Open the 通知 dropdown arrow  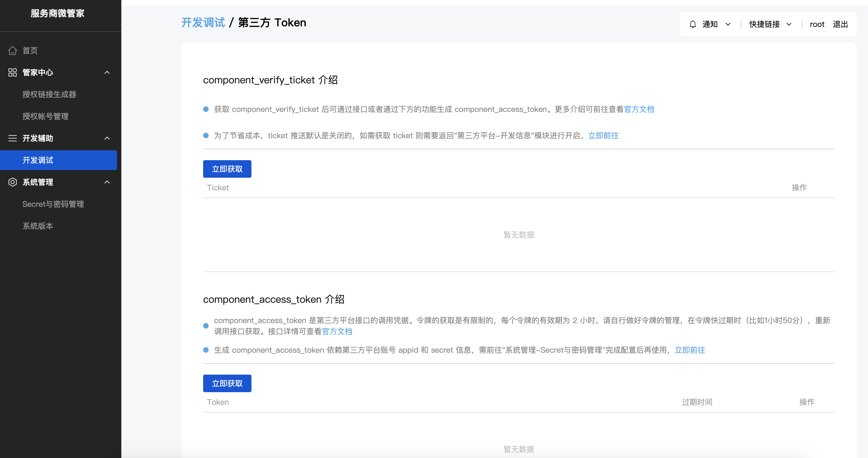click(728, 24)
